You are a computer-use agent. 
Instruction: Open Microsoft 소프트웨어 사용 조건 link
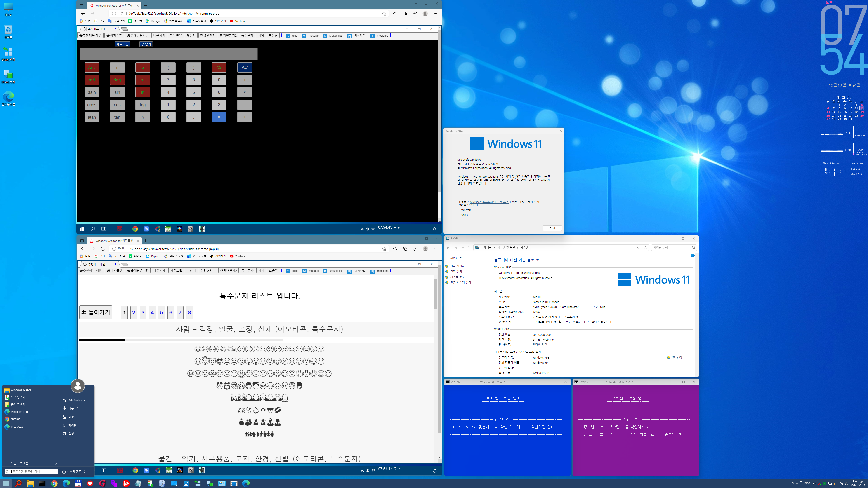click(x=489, y=202)
